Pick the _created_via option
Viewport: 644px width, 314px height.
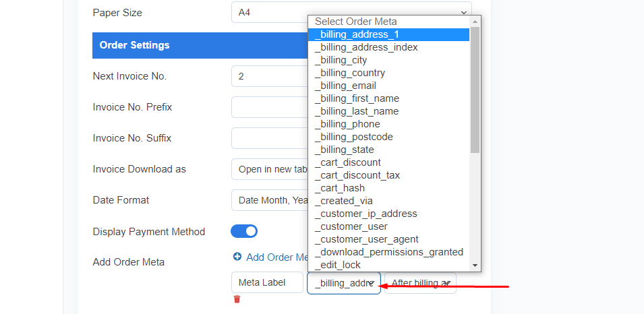pyautogui.click(x=388, y=201)
